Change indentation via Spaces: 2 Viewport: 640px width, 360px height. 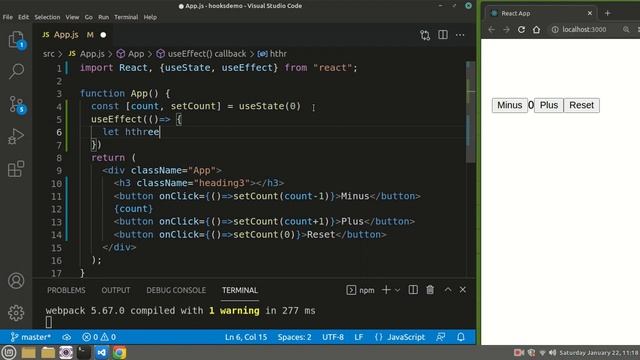294,337
